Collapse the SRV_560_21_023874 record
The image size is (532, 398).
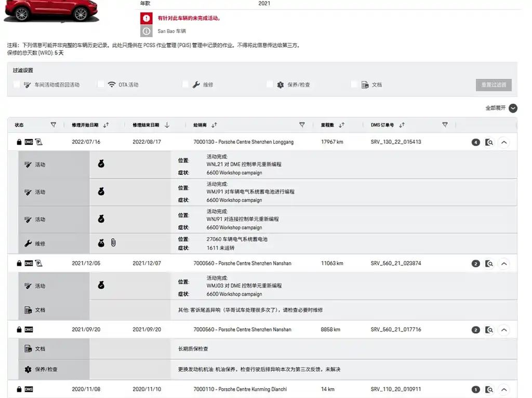point(504,264)
